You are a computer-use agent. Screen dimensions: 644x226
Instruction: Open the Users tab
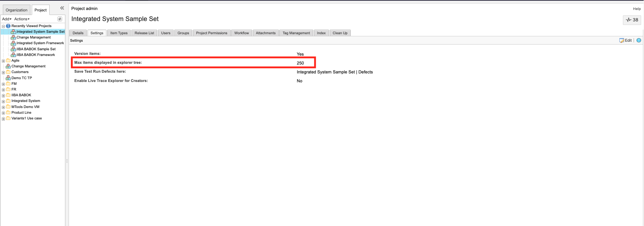click(166, 33)
